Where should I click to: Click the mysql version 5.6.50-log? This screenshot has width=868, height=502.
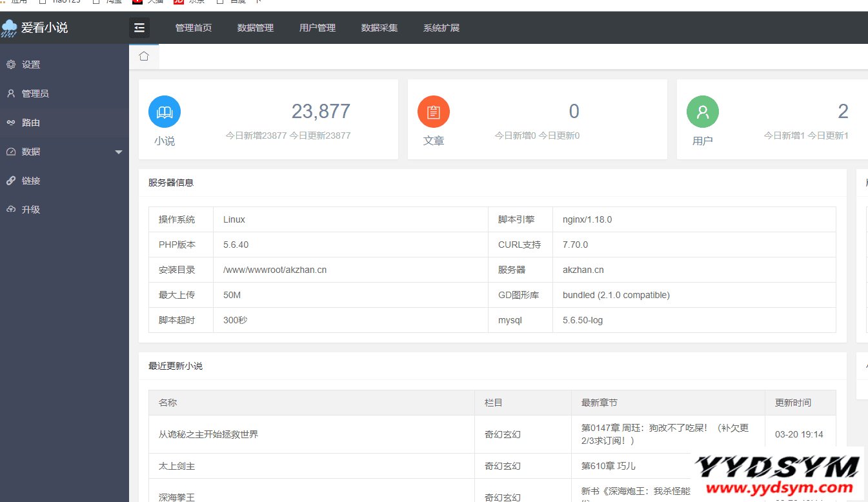coord(583,320)
